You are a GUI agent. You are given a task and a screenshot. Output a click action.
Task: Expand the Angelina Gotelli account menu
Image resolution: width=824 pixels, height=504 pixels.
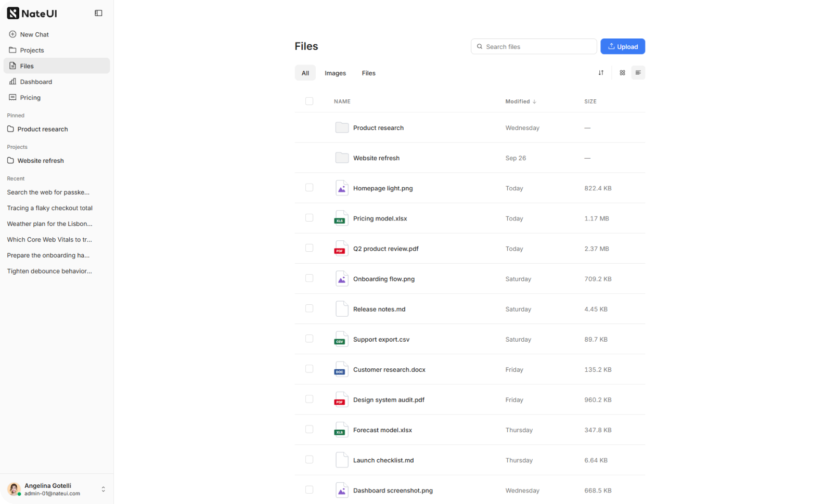(x=57, y=489)
